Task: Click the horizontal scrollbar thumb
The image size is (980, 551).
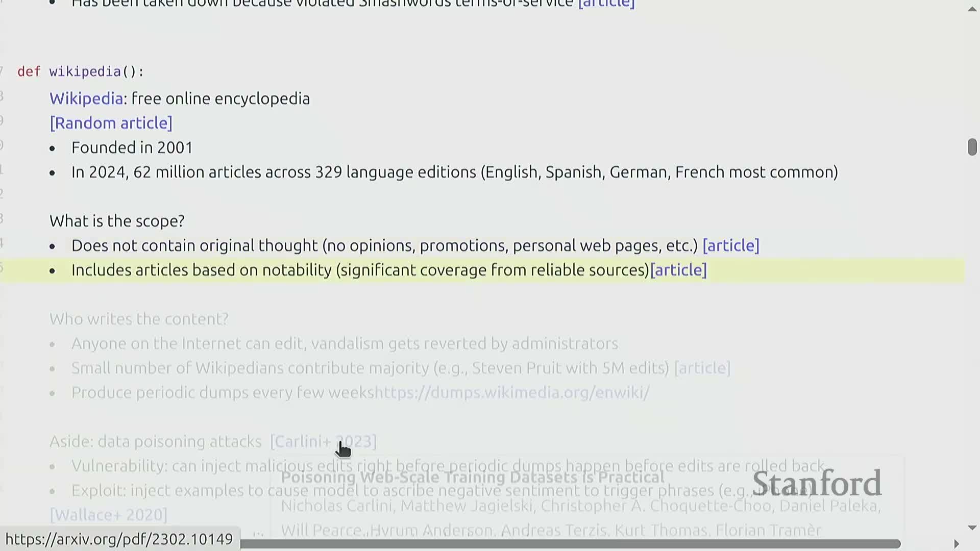Action: click(x=570, y=544)
